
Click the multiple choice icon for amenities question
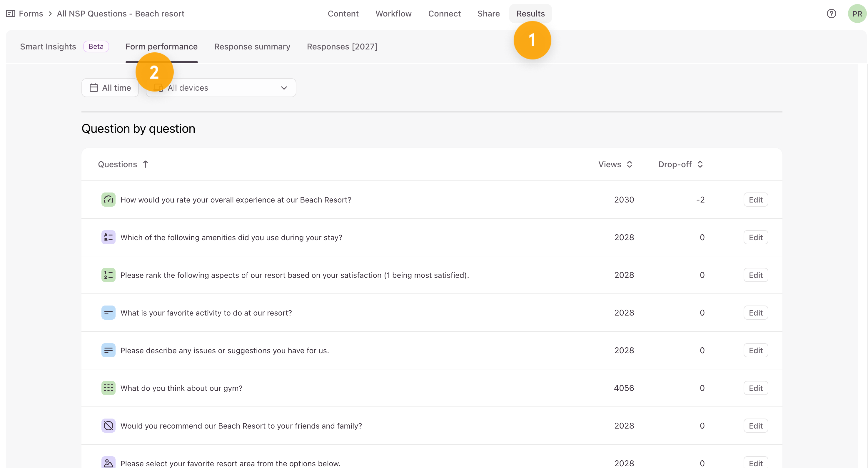(x=108, y=238)
